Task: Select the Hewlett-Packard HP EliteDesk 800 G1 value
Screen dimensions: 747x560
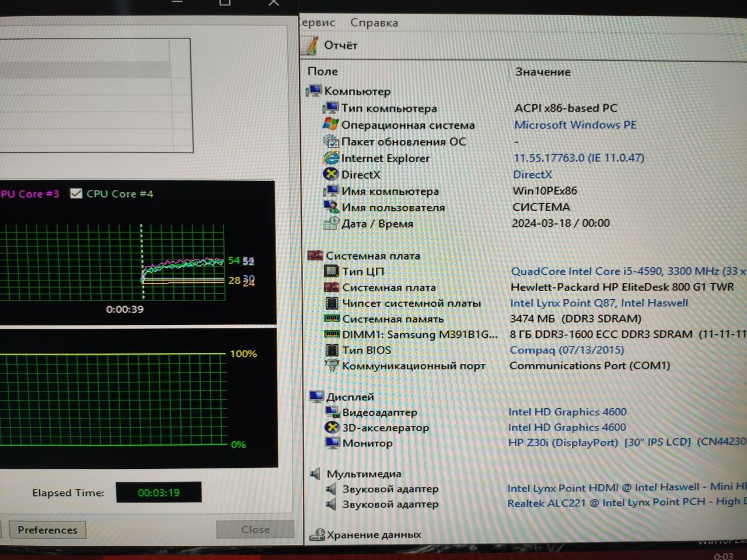Action: click(622, 287)
